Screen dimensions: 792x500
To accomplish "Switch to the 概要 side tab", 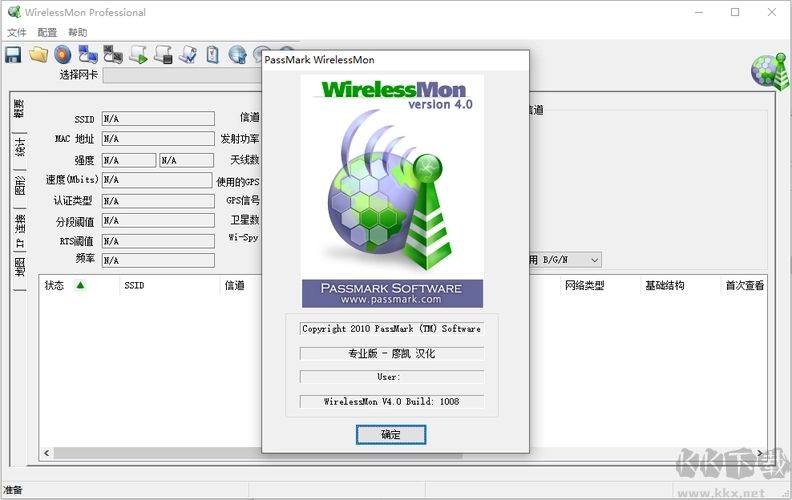I will (19, 109).
